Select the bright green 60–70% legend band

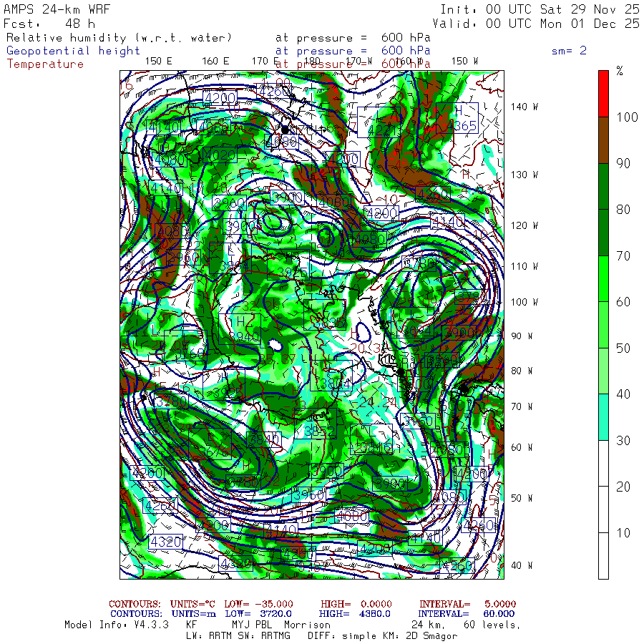(604, 278)
